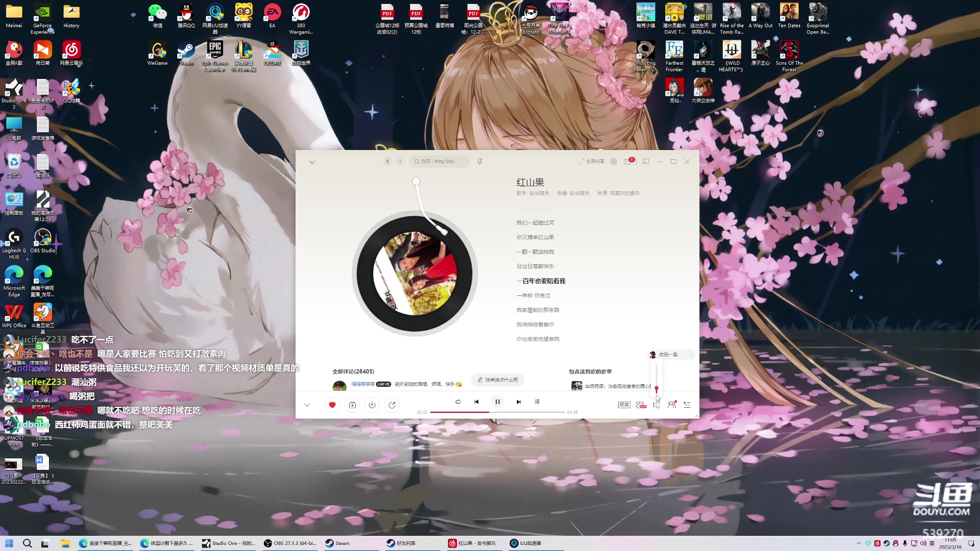Image resolution: width=980 pixels, height=551 pixels.
Task: Open the A Way Out game shortcut
Action: pos(761,16)
